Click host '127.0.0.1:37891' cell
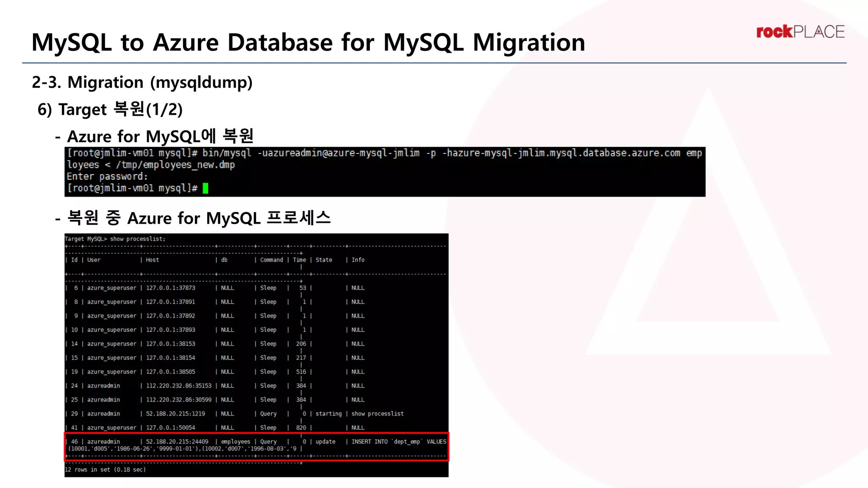The height and width of the screenshot is (488, 868). pos(170,302)
